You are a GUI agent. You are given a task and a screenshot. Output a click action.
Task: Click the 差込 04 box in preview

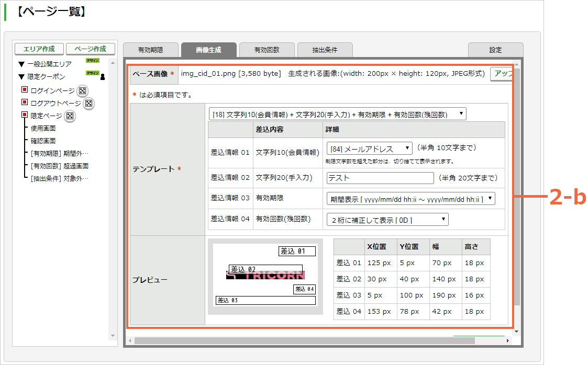pos(305,289)
